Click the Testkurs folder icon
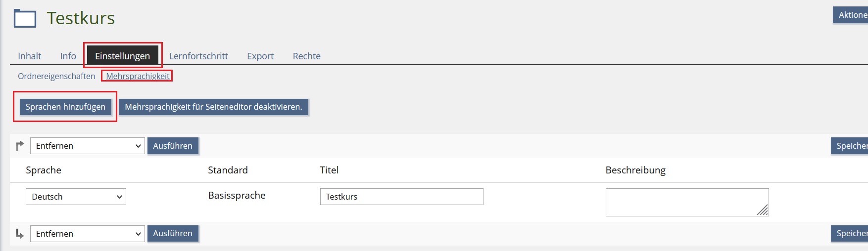This screenshot has width=868, height=251. pos(25,18)
